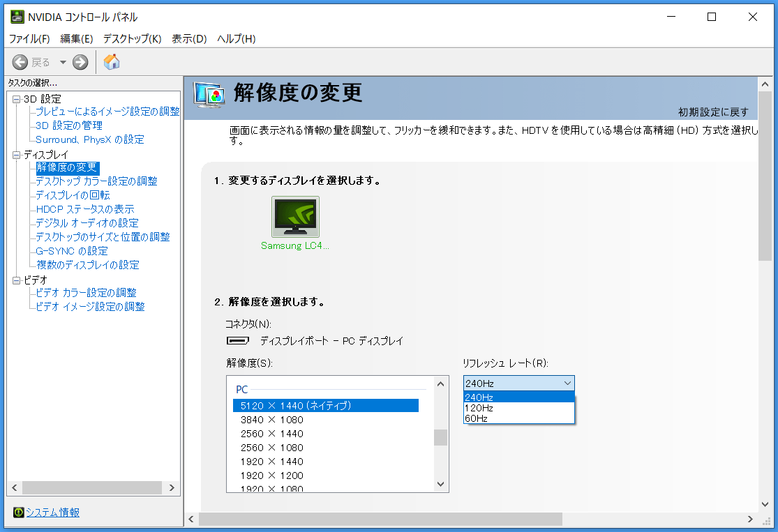Click the PC group header in resolution list
Viewport: 778px width, 532px height.
(x=241, y=390)
